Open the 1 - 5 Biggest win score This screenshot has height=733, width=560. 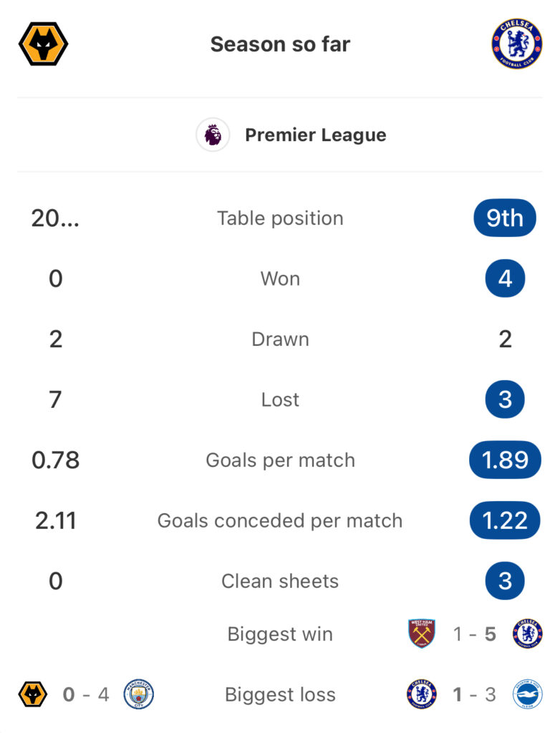(x=475, y=634)
